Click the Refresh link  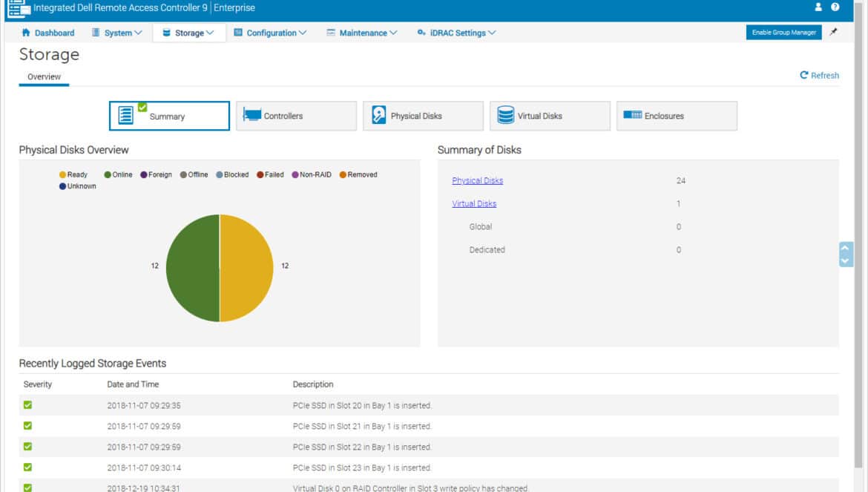point(825,75)
